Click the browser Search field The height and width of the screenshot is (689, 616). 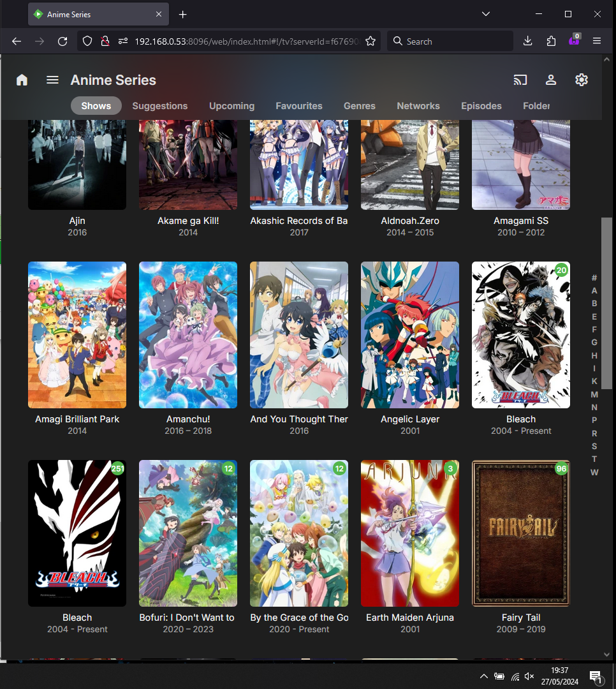(450, 41)
